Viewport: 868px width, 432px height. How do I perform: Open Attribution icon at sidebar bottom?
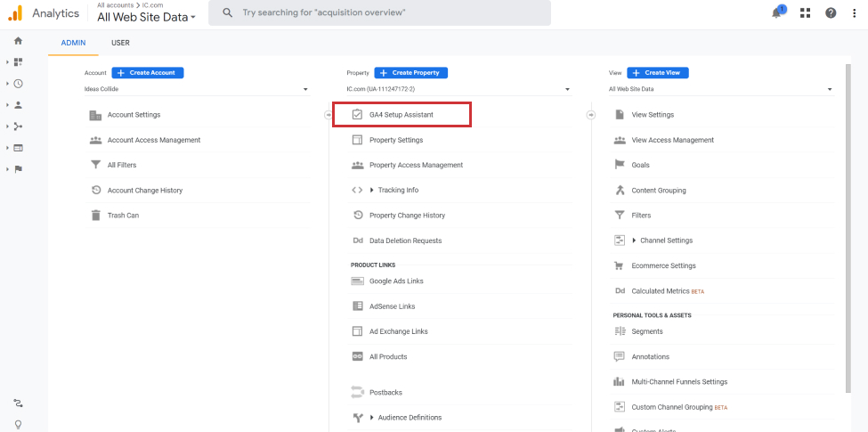click(19, 403)
